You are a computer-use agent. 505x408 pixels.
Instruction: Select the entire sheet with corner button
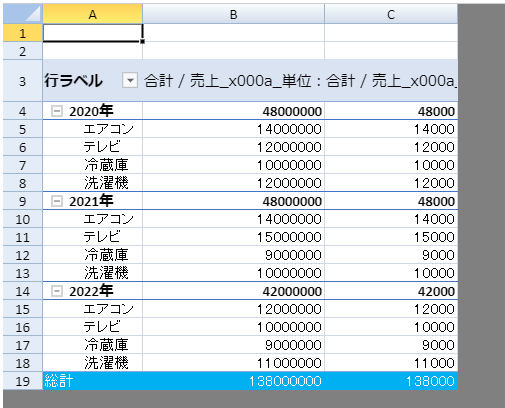click(x=23, y=14)
